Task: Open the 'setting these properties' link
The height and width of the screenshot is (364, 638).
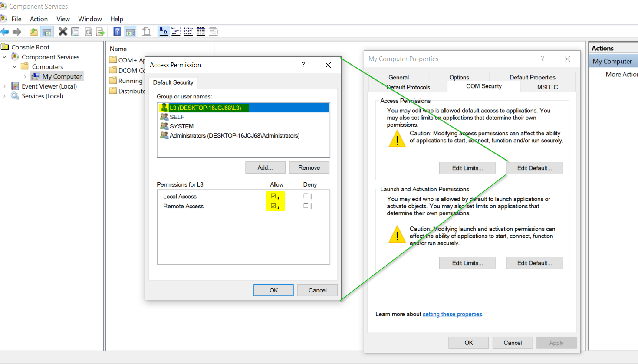Action: point(452,314)
